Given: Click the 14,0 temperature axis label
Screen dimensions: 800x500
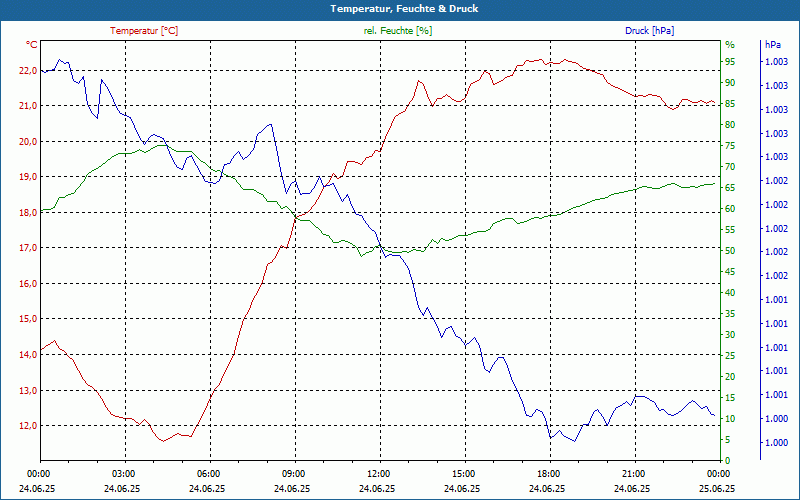Looking at the screenshot, I should (x=28, y=355).
